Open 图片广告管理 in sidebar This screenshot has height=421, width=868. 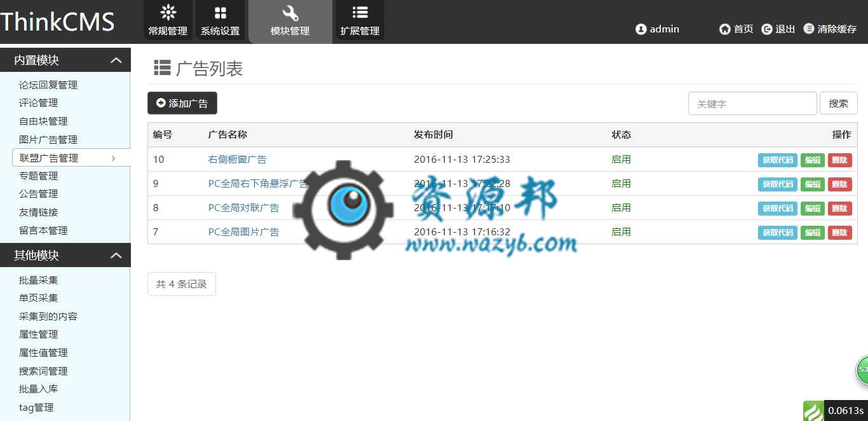48,140
